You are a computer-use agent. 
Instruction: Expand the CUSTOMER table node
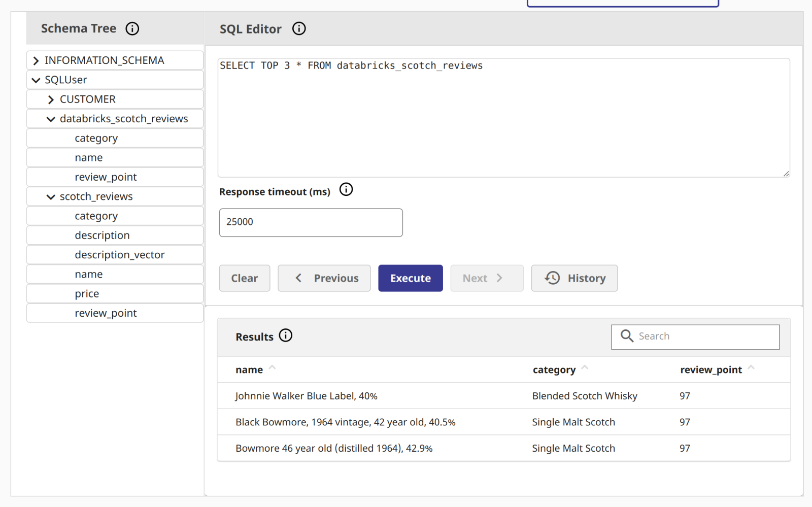51,100
